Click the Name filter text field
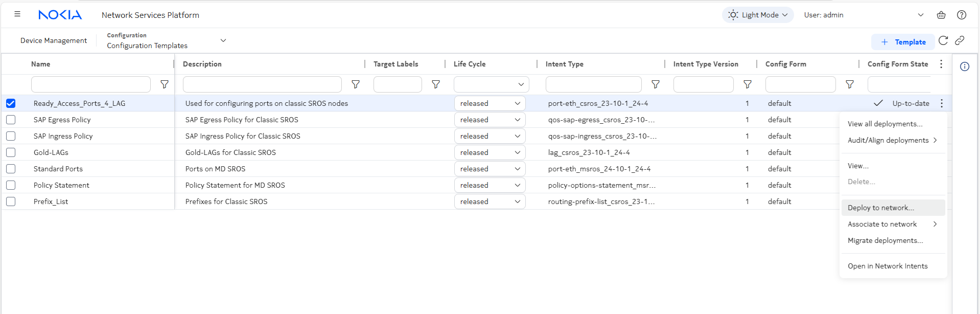The image size is (980, 314). tap(91, 84)
